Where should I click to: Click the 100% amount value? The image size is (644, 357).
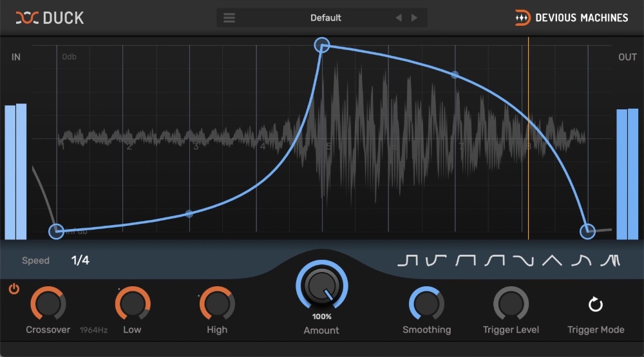(x=321, y=316)
